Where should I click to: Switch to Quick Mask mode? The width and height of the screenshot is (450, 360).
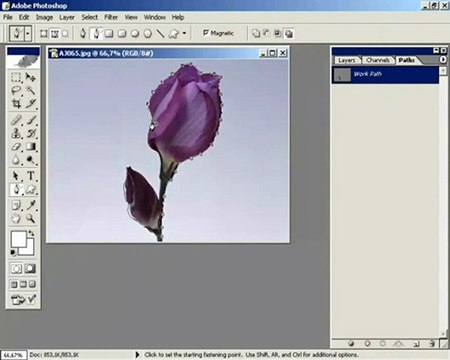[x=30, y=269]
